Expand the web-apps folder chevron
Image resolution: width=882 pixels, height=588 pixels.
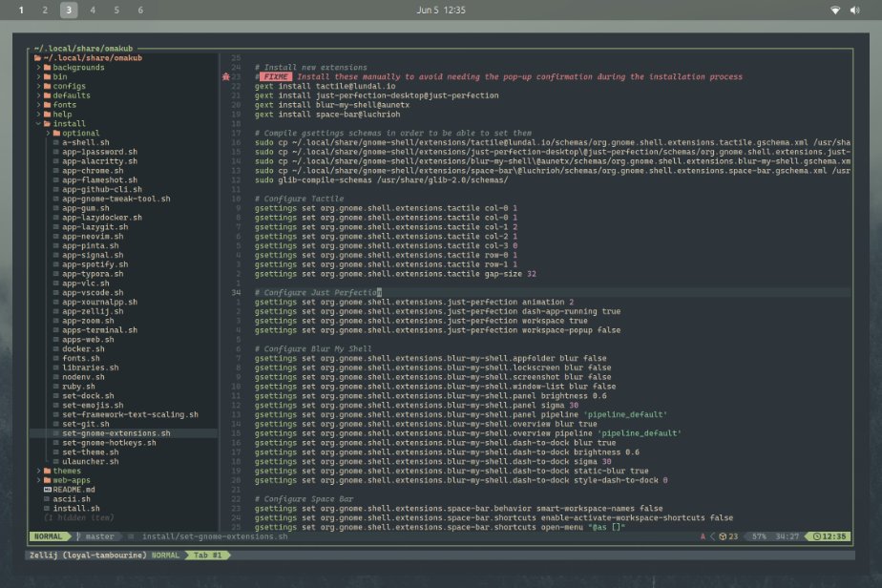(38, 480)
